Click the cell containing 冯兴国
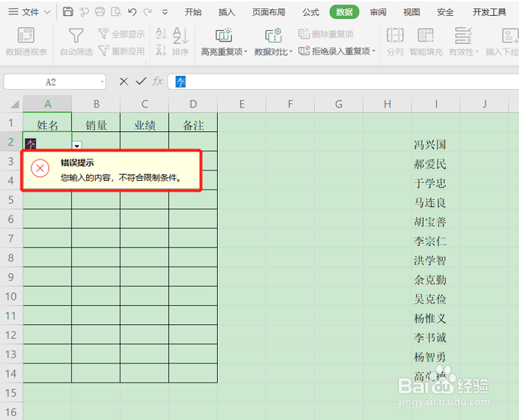This screenshot has width=519, height=420. click(x=436, y=142)
